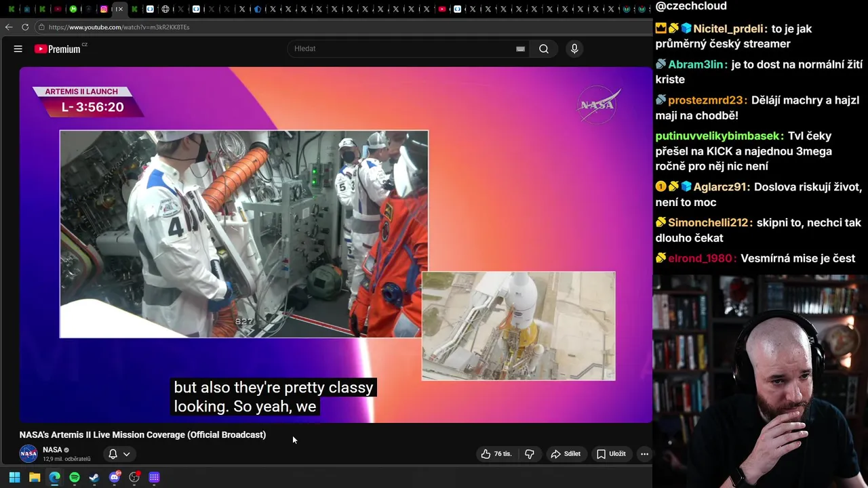Click the streamer webcam feed
Screen dimensions: 868x488
[760, 381]
